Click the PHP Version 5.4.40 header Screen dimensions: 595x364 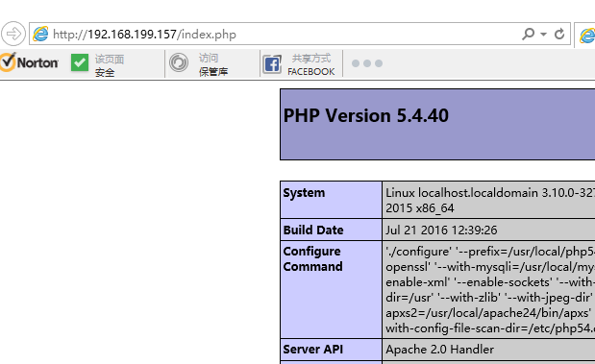366,115
